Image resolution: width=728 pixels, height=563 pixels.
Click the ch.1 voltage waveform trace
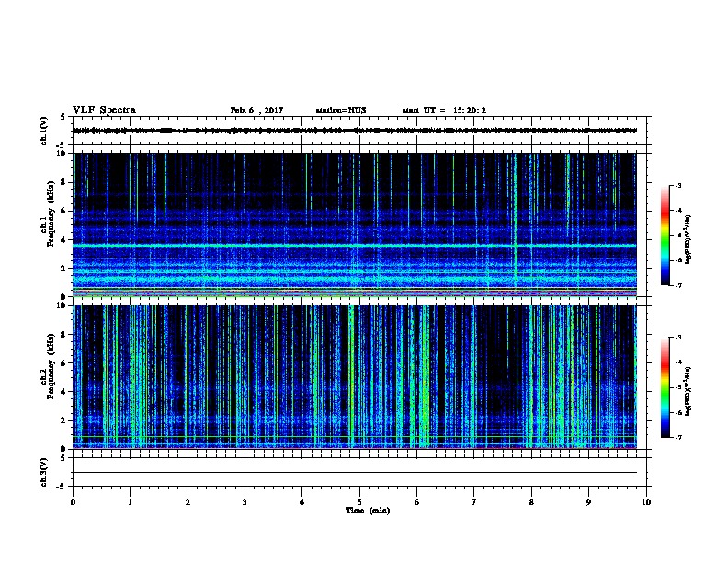tap(355, 131)
